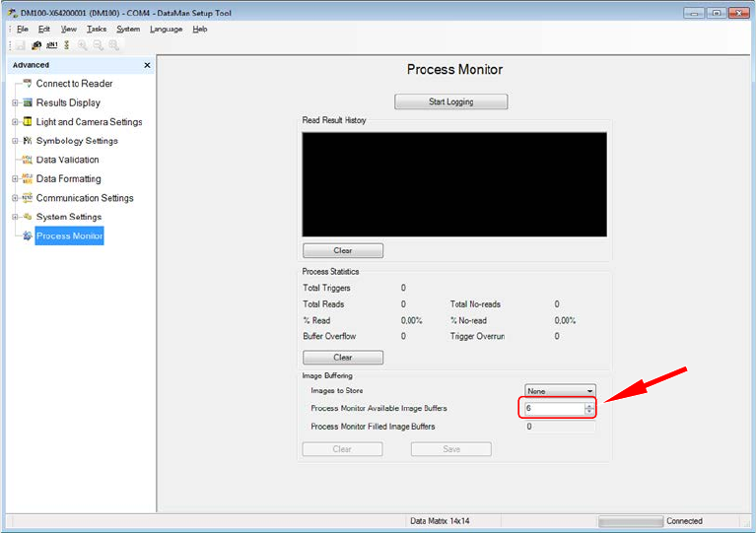Close the Advanced panel
Image resolution: width=756 pixels, height=533 pixels.
147,65
